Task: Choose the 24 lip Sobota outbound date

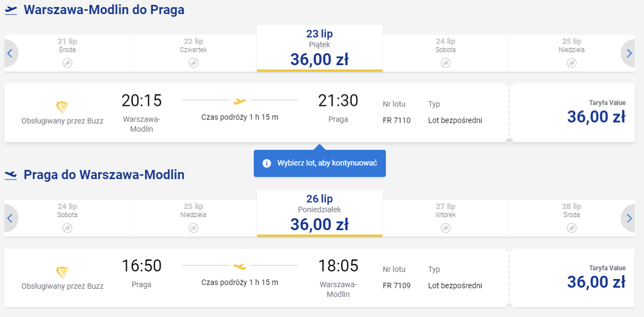Action: [446, 53]
